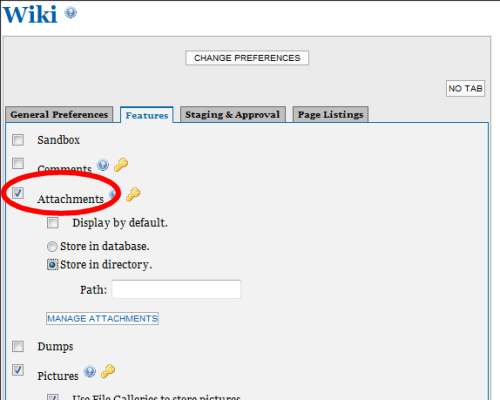Uncheck the Pictures checkbox
The width and height of the screenshot is (500, 400).
(x=18, y=370)
